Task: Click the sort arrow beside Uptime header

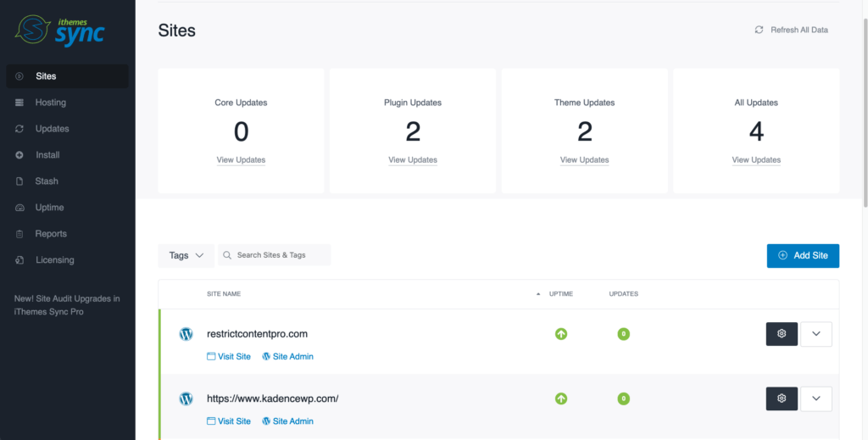Action: (x=538, y=294)
